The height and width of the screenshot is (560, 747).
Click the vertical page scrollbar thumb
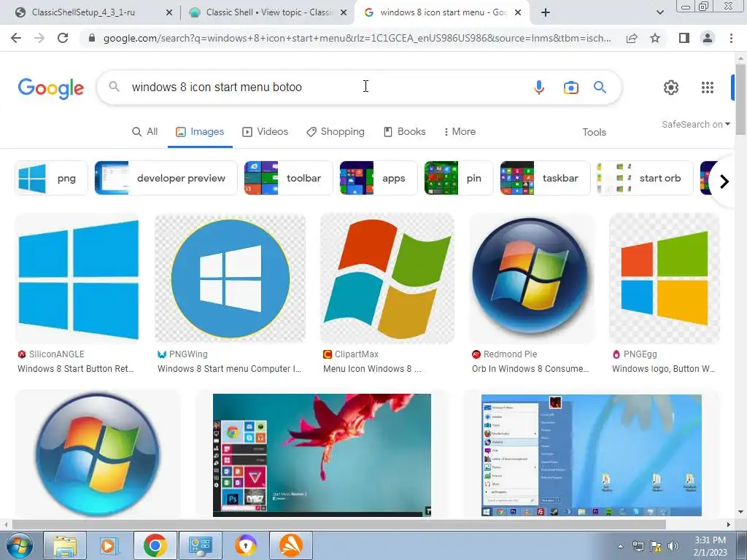tap(740, 98)
